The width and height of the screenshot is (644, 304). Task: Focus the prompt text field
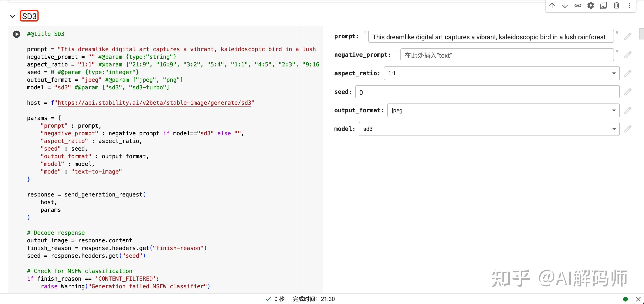coord(491,37)
